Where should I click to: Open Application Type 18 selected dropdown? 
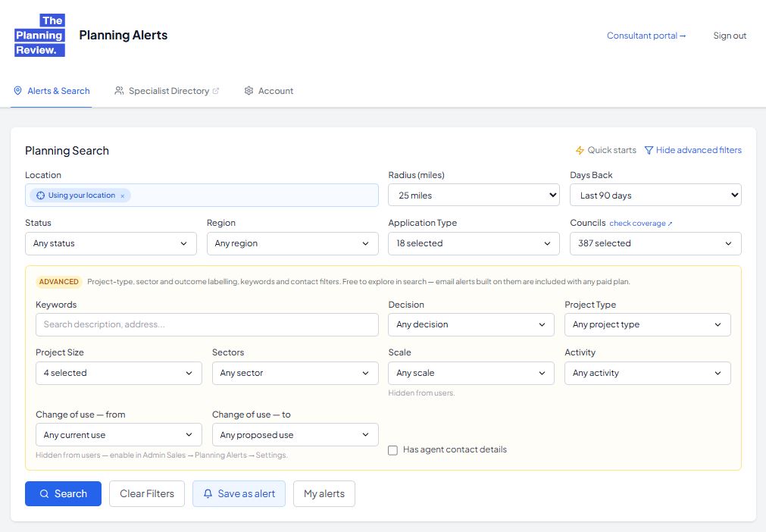pos(474,243)
